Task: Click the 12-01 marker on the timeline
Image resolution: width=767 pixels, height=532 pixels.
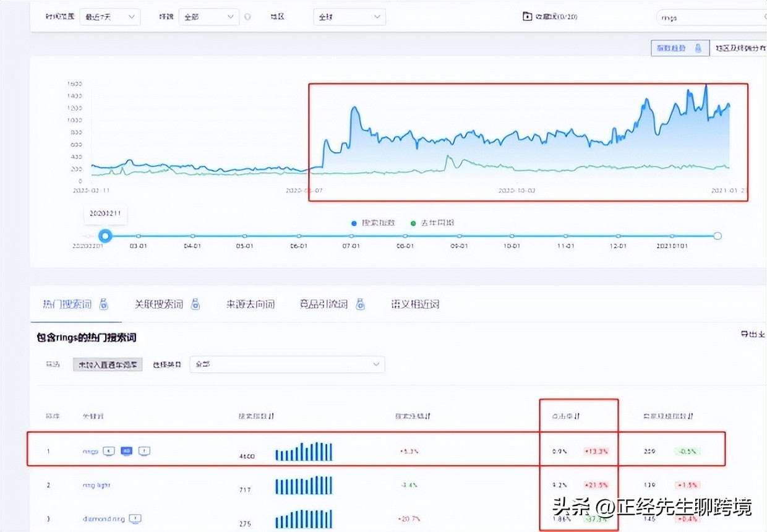Action: 618,236
